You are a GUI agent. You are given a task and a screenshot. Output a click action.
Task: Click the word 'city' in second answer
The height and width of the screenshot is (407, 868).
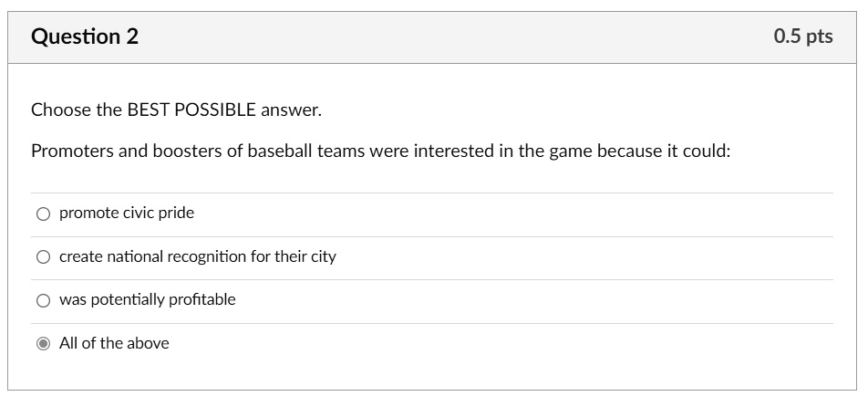pos(324,257)
